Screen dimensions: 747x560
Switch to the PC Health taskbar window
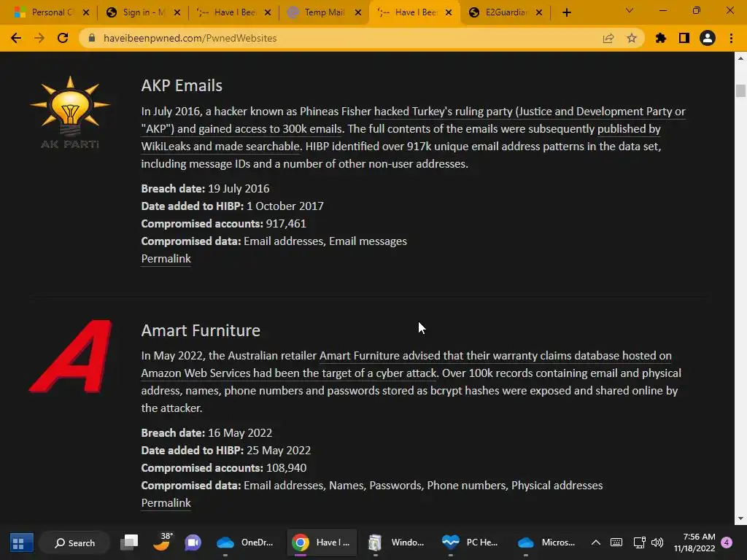[471, 542]
